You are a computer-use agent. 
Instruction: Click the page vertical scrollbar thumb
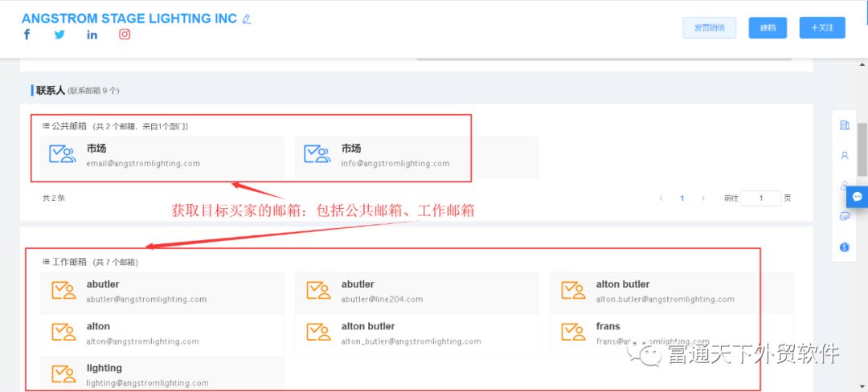(x=862, y=149)
